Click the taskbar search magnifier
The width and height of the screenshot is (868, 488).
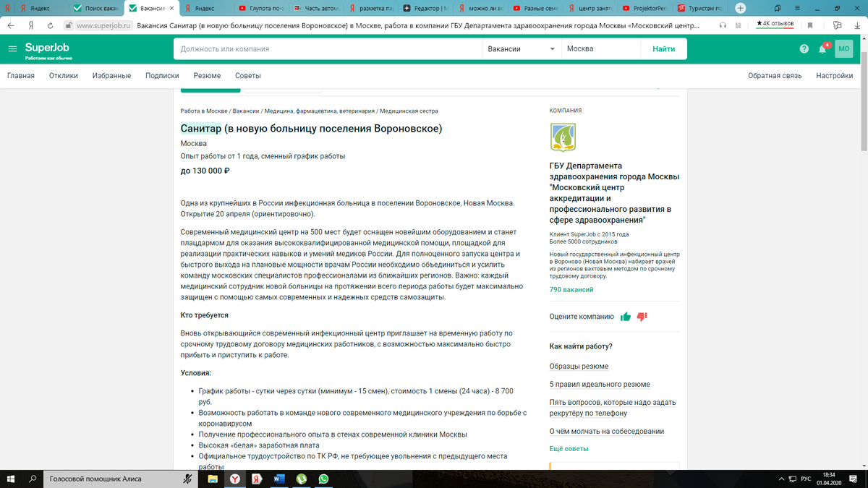pos(33,479)
